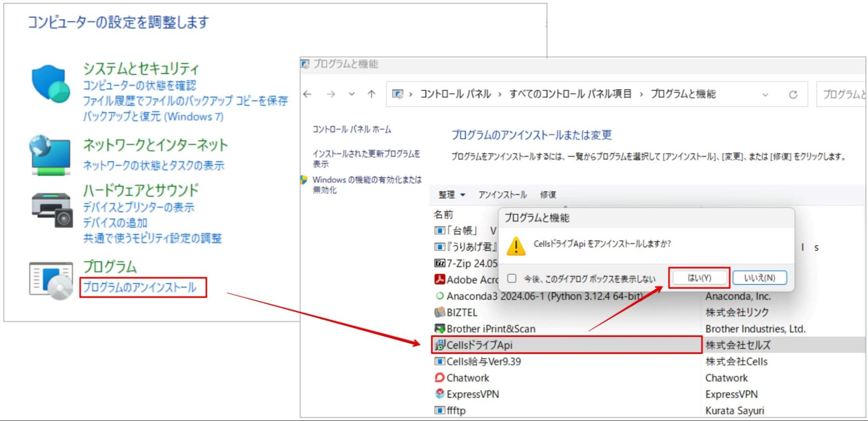Open recent locations chevron beside forward arrow
The width and height of the screenshot is (868, 421).
352,94
